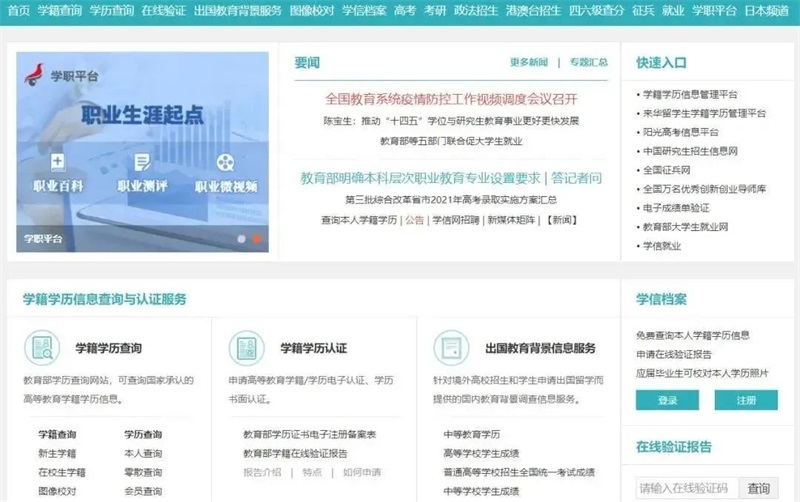Open the 专题汇总 link
Viewport: 800px width, 502px height.
(x=588, y=62)
